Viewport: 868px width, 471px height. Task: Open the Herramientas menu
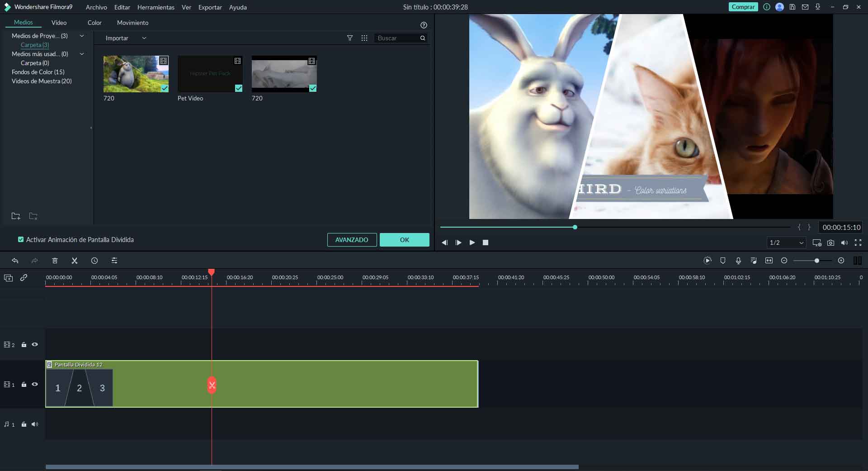coord(156,7)
